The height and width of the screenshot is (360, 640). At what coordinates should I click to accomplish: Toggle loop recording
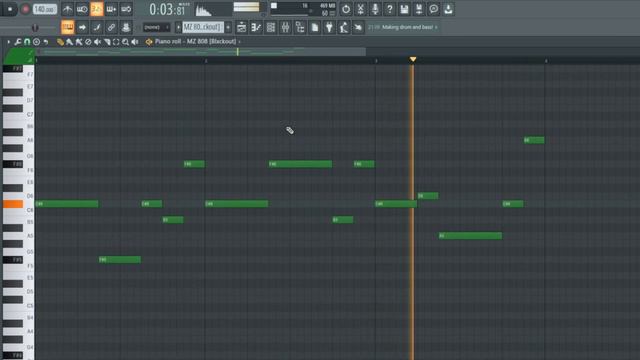126,9
